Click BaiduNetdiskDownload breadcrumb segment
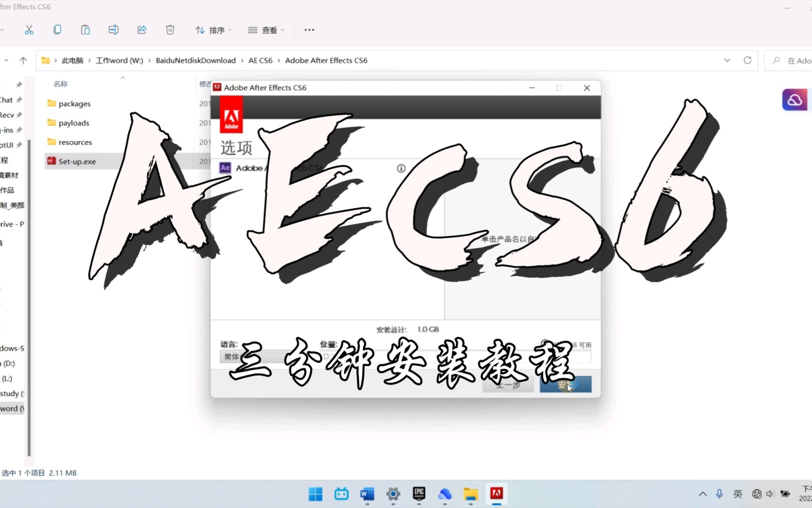Viewport: 812px width, 508px height. 195,60
